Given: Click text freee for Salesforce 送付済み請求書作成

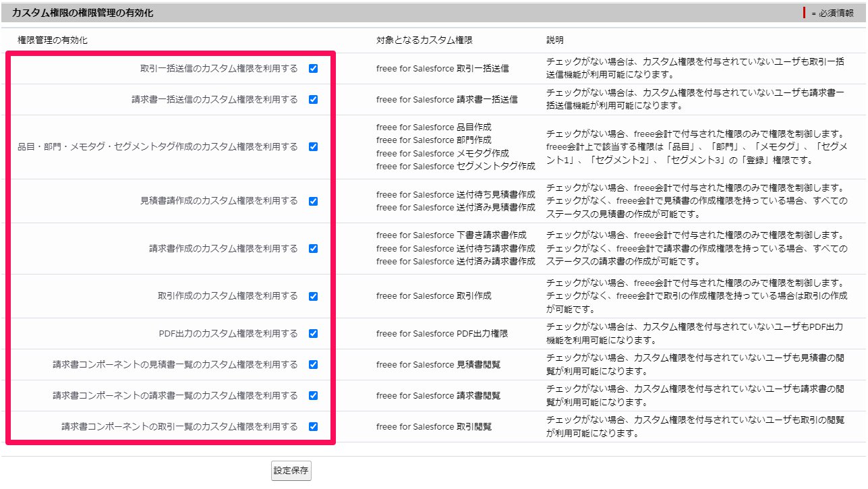Looking at the screenshot, I should click(x=456, y=261).
